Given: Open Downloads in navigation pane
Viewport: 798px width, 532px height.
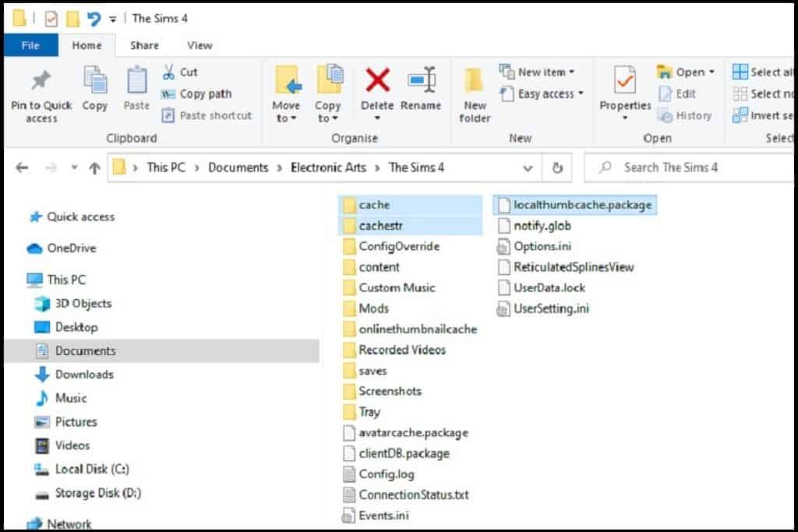Looking at the screenshot, I should coord(74,375).
